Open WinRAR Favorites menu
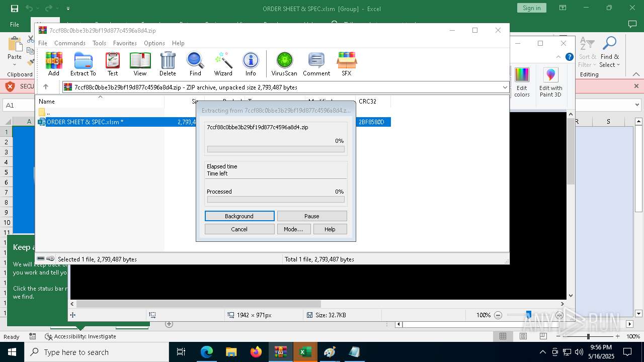Image resolution: width=644 pixels, height=362 pixels. pos(125,43)
